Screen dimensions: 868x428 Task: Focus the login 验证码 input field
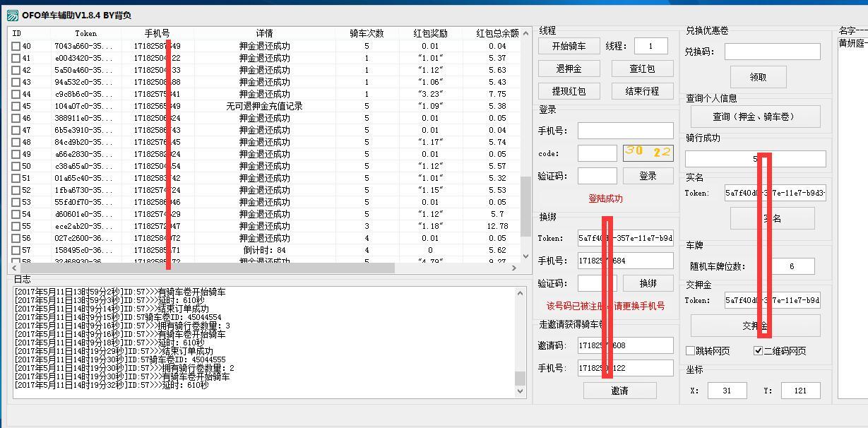pos(597,176)
